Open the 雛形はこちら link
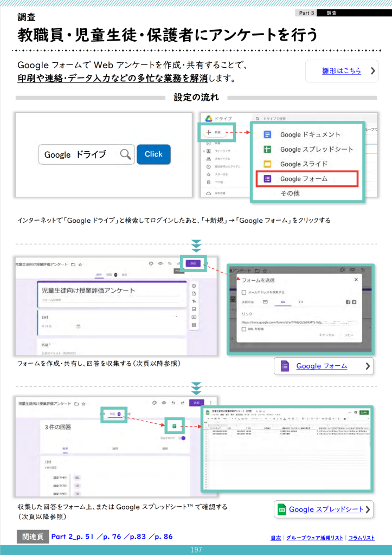The image size is (392, 555). pos(341,70)
